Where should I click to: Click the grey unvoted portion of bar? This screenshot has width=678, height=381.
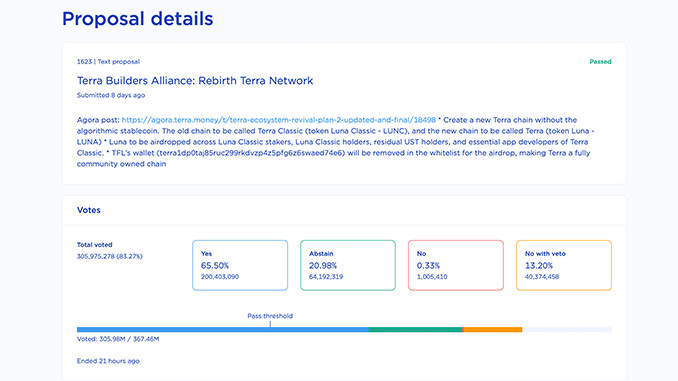[x=567, y=330]
